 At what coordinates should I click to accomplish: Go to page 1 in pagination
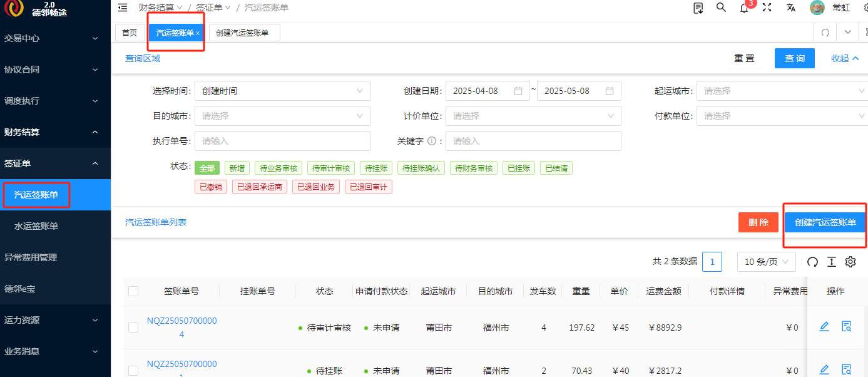pyautogui.click(x=712, y=262)
